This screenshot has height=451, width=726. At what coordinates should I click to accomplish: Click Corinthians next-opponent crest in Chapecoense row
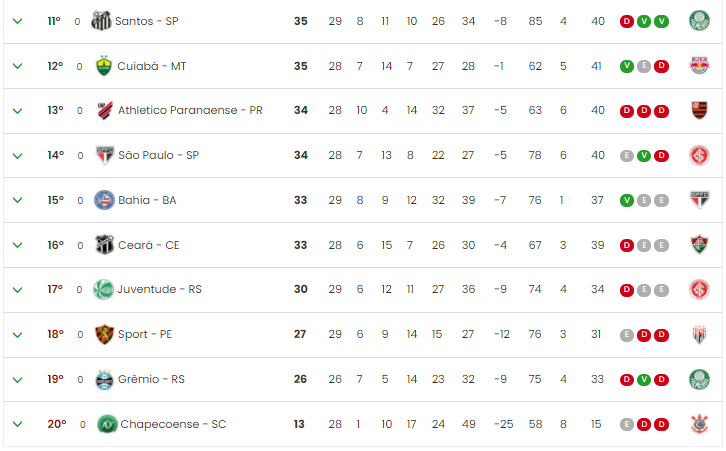pyautogui.click(x=699, y=424)
